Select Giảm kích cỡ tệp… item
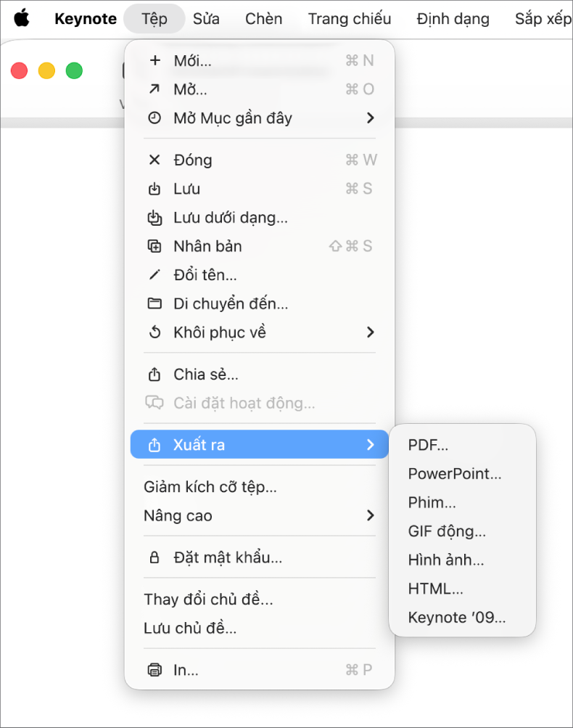The width and height of the screenshot is (573, 728). coord(210,487)
